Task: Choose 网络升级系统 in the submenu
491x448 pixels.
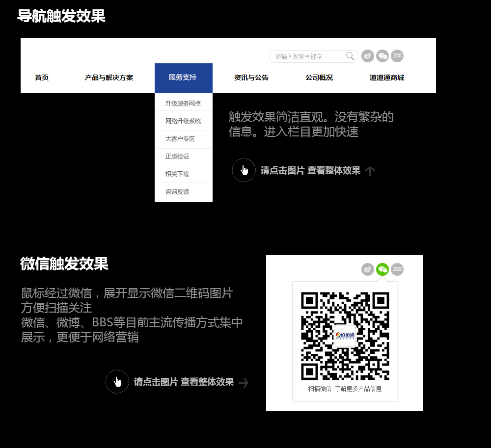Action: click(x=184, y=121)
